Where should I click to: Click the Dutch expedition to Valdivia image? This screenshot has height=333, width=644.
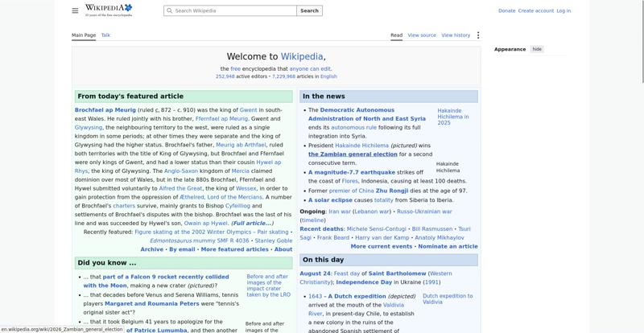click(x=448, y=299)
